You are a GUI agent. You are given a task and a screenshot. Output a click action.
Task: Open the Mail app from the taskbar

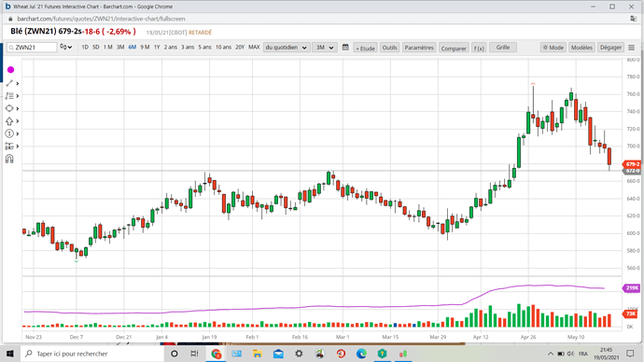click(278, 354)
